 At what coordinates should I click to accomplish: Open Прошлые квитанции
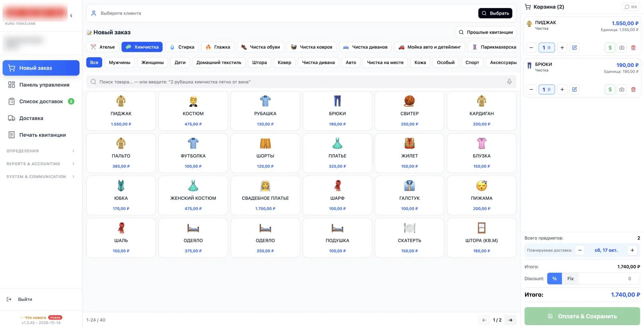(x=486, y=32)
